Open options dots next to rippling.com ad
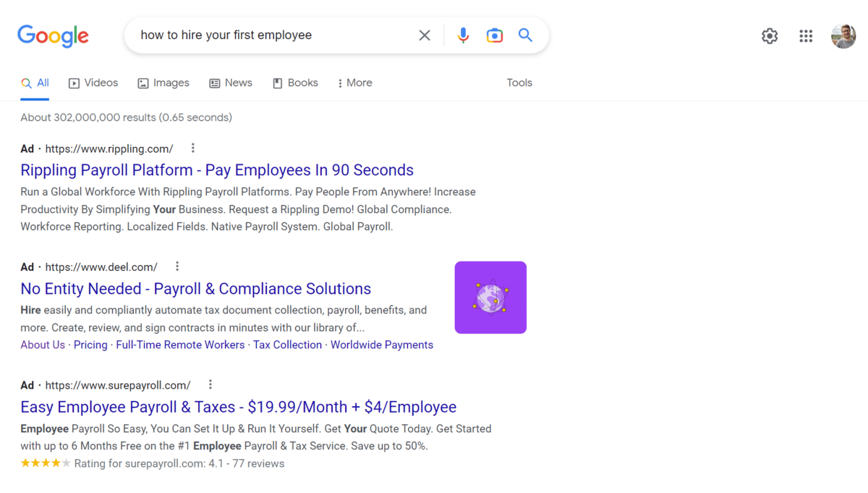This screenshot has width=868, height=493. (x=192, y=148)
